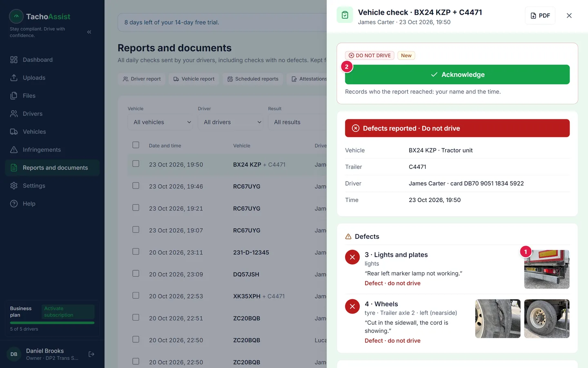Image resolution: width=588 pixels, height=368 pixels.
Task: Click the 231-D-12345 vehicle registration
Action: coord(251,253)
